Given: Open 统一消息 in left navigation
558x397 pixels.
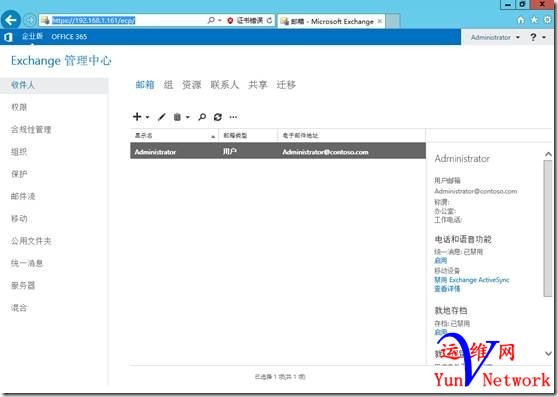Looking at the screenshot, I should (x=27, y=263).
